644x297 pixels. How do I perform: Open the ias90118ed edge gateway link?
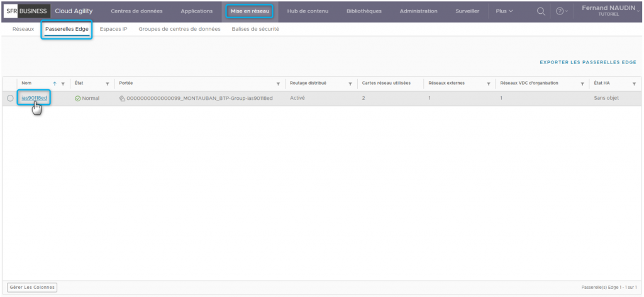(34, 98)
